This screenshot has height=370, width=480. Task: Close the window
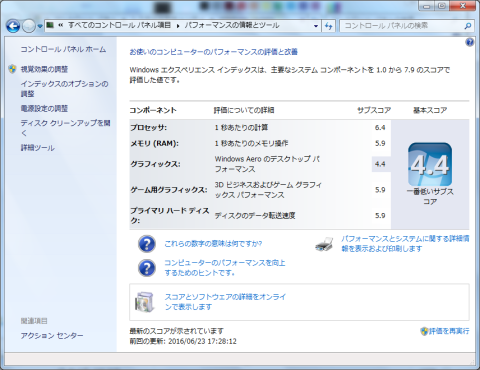463,6
